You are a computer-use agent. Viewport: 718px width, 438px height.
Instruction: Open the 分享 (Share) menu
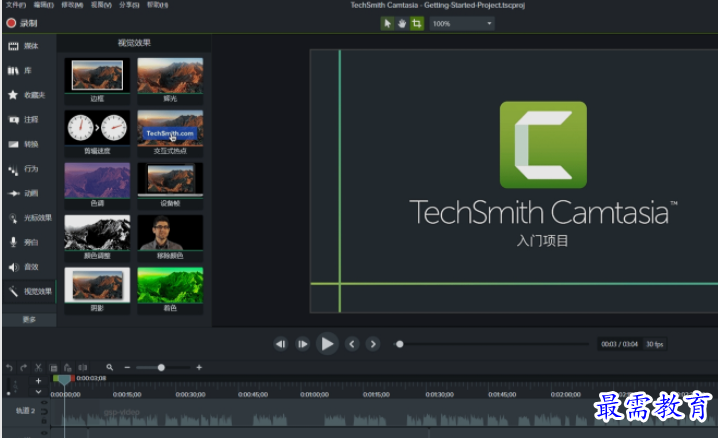pos(129,5)
